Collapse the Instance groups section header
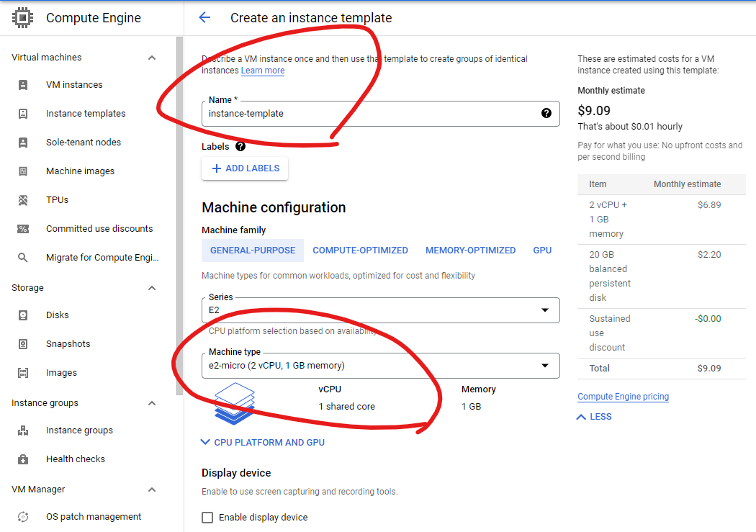The width and height of the screenshot is (756, 532). coord(152,403)
